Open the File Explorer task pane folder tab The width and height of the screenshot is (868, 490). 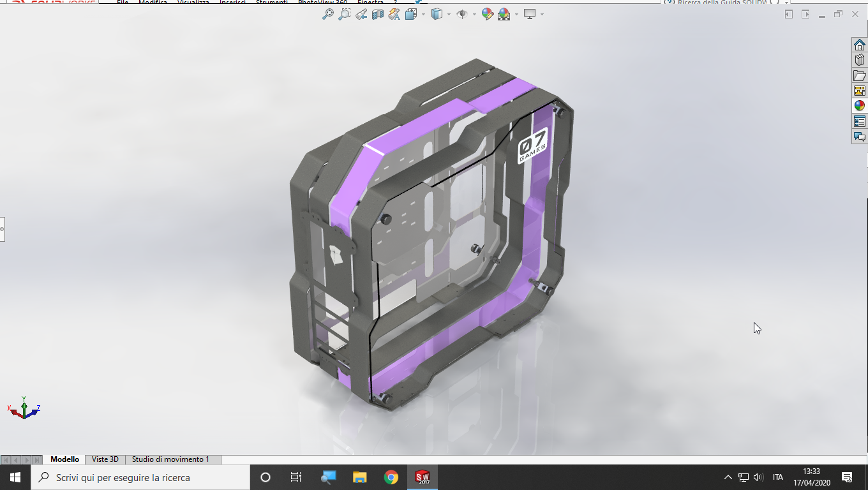860,75
